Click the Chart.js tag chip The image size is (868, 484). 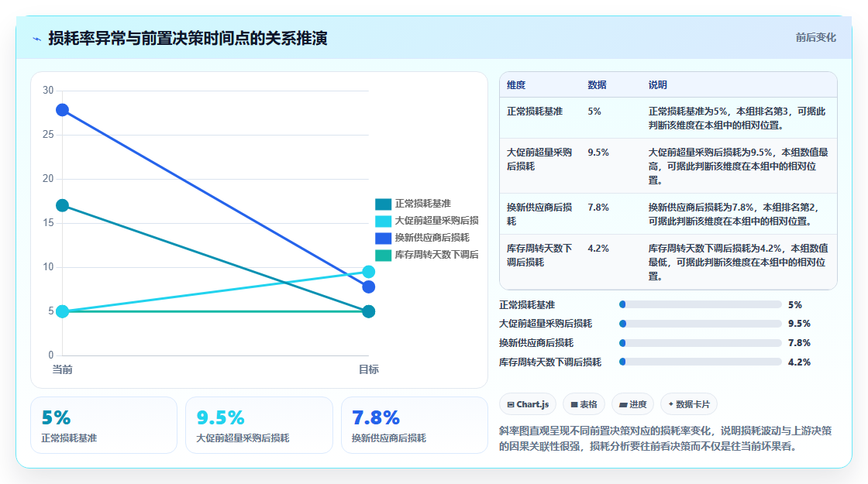point(528,404)
